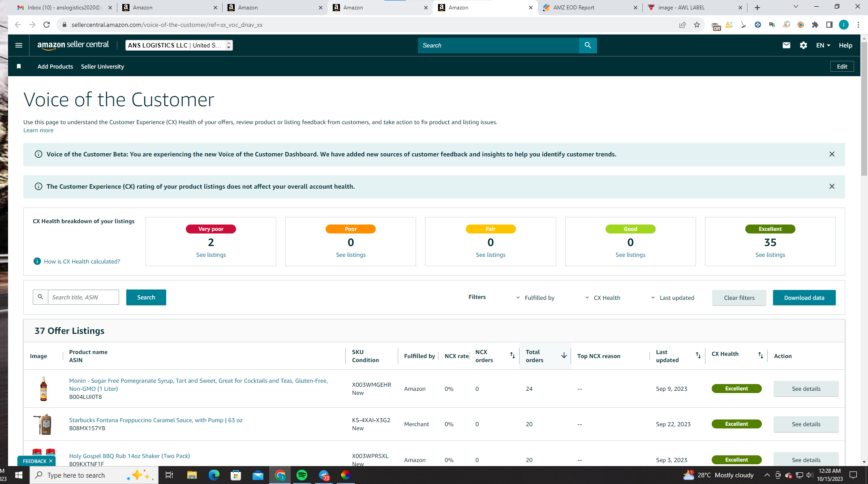Click the teal Search button for listings
This screenshot has width=868, height=484.
click(146, 298)
